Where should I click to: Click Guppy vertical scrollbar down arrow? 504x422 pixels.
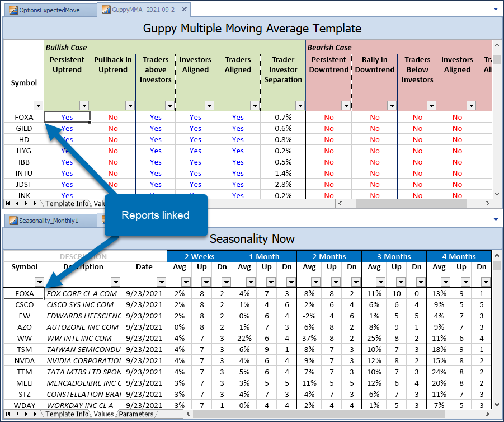click(497, 194)
